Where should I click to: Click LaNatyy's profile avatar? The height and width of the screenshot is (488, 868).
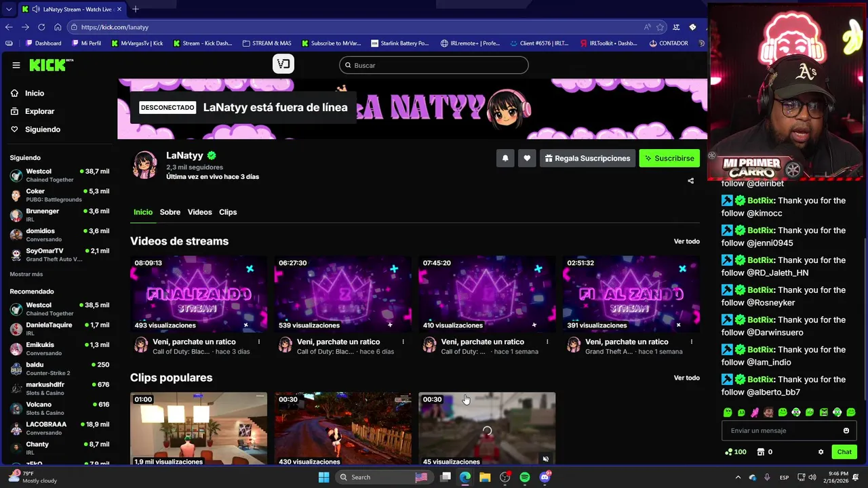[x=144, y=165]
